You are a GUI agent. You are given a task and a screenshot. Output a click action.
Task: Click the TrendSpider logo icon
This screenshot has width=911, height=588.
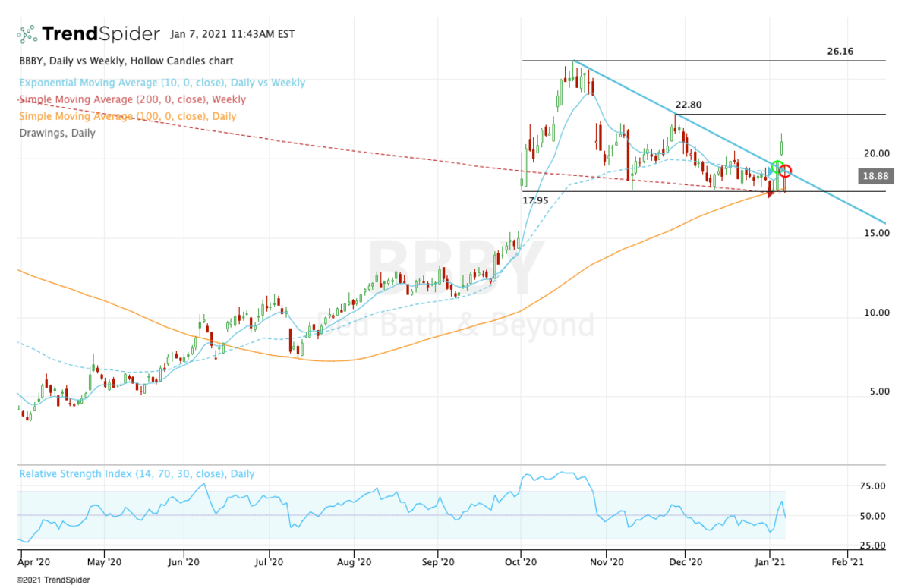point(27,34)
